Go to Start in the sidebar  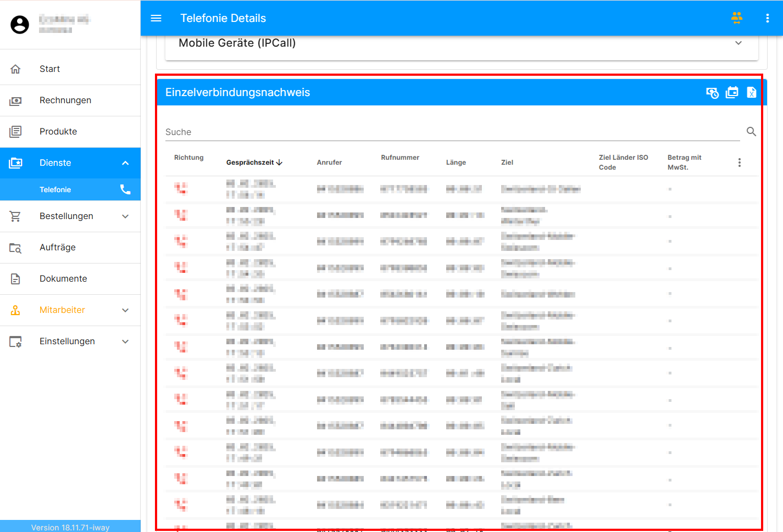(70, 69)
